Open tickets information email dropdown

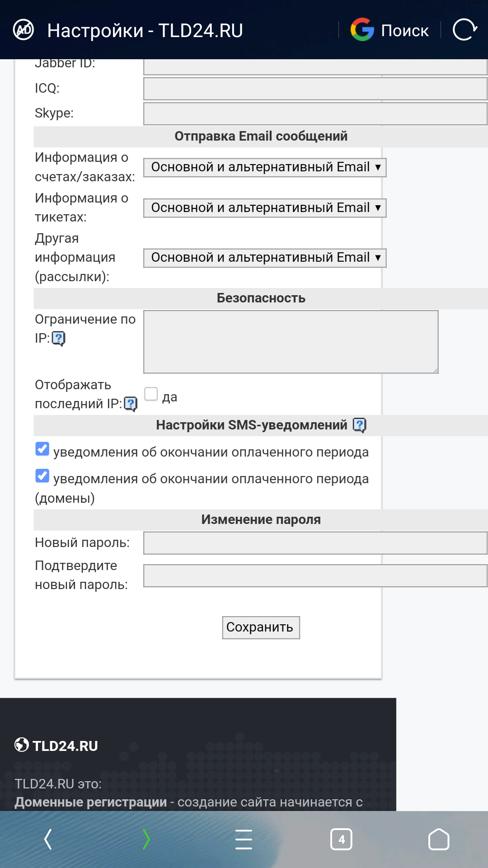tap(265, 208)
